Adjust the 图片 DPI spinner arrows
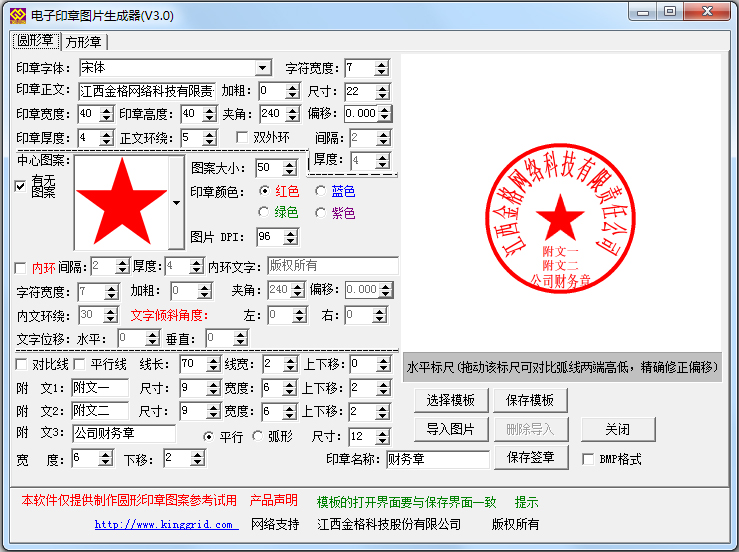This screenshot has height=552, width=739. pyautogui.click(x=290, y=237)
